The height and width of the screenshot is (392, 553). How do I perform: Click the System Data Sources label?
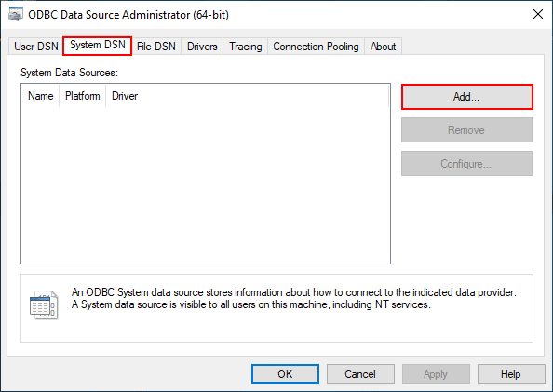[70, 73]
